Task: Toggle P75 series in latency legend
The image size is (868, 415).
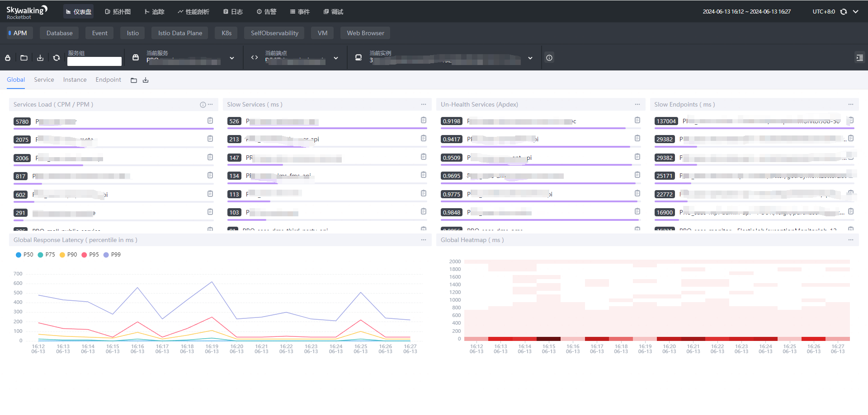Action: pos(47,255)
